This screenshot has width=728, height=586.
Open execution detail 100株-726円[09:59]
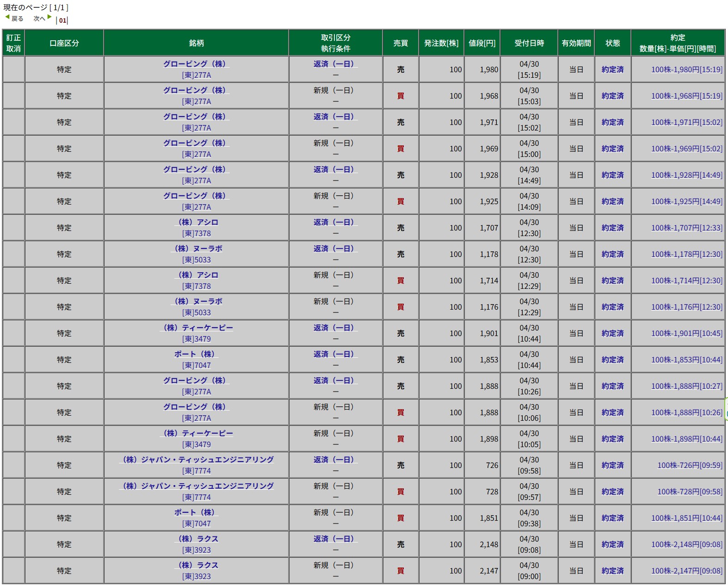[690, 466]
